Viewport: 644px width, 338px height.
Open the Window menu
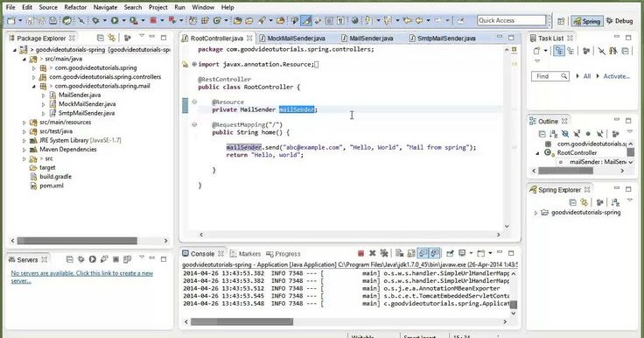click(203, 7)
